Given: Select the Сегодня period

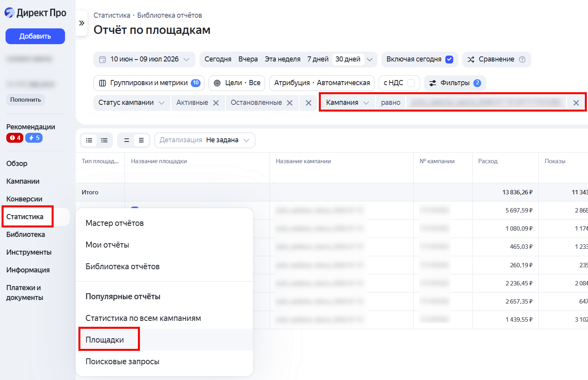Looking at the screenshot, I should point(218,60).
